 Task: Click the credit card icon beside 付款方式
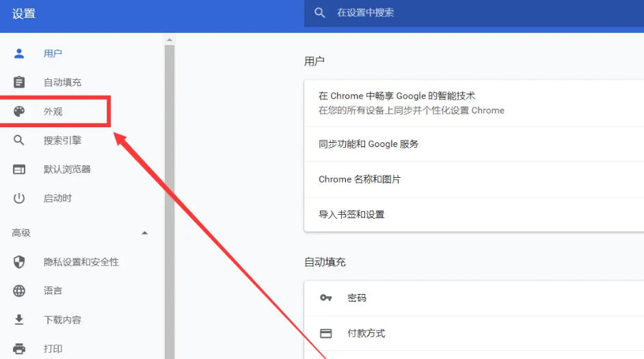(325, 333)
